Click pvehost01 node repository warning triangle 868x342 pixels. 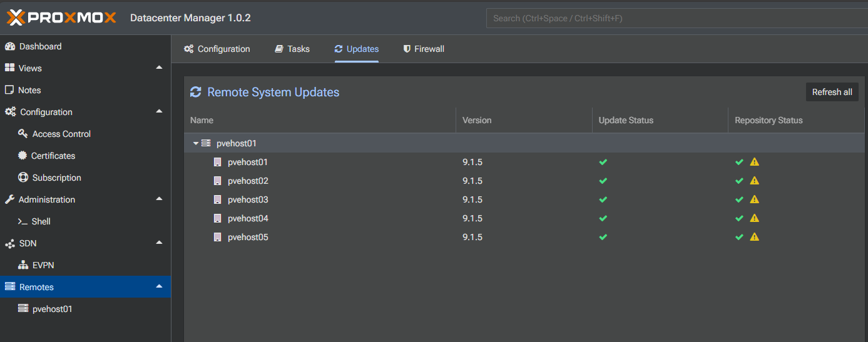(x=755, y=162)
